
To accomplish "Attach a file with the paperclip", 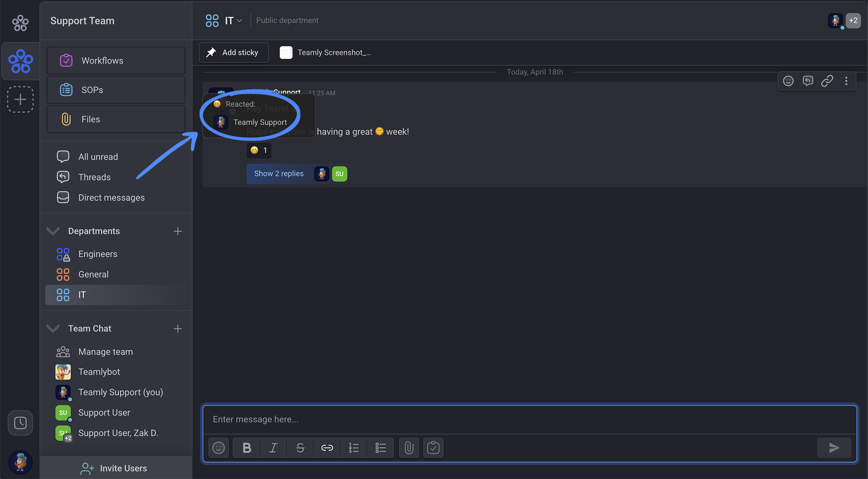I will click(x=409, y=448).
